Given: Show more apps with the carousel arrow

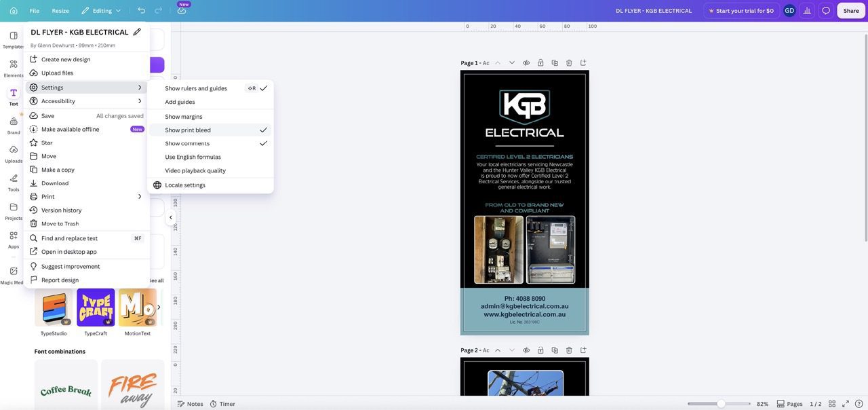Looking at the screenshot, I should point(159,307).
